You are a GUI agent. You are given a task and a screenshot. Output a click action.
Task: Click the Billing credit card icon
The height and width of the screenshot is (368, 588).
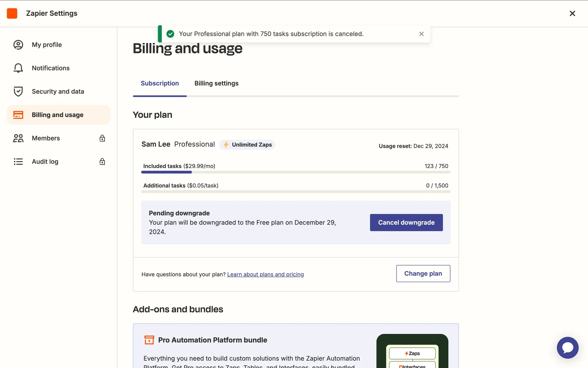tap(18, 115)
